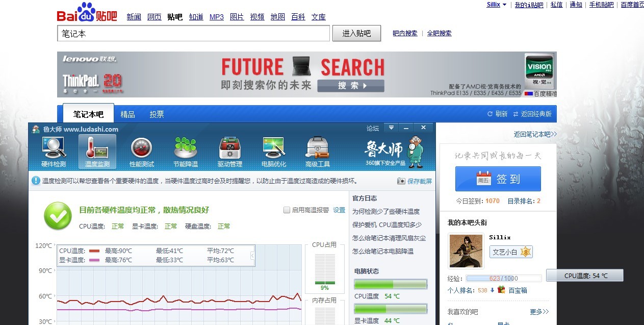Switch to 笔记本吧 tab

[x=88, y=114]
